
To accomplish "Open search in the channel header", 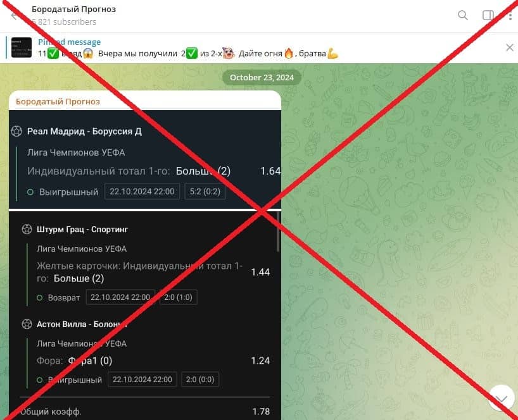I will [x=463, y=16].
